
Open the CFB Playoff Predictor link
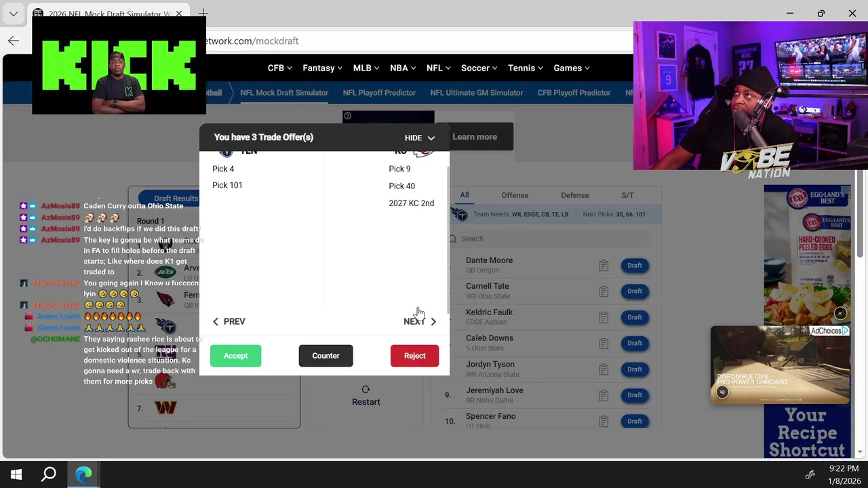pos(574,93)
